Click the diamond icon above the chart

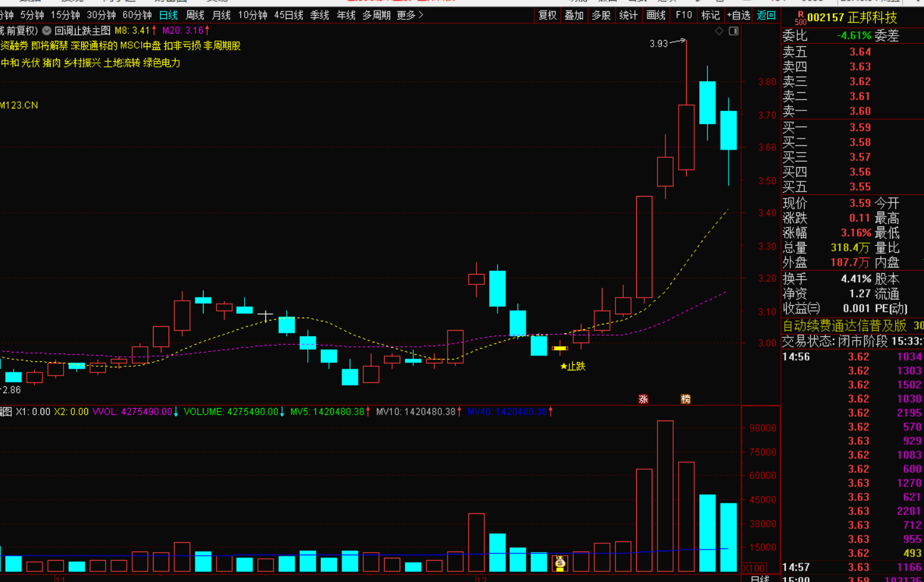pyautogui.click(x=719, y=31)
